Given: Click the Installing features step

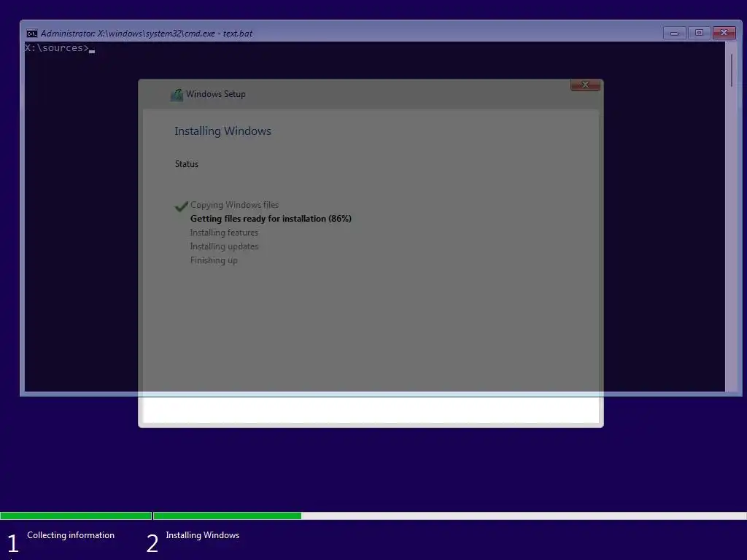Looking at the screenshot, I should (x=224, y=233).
